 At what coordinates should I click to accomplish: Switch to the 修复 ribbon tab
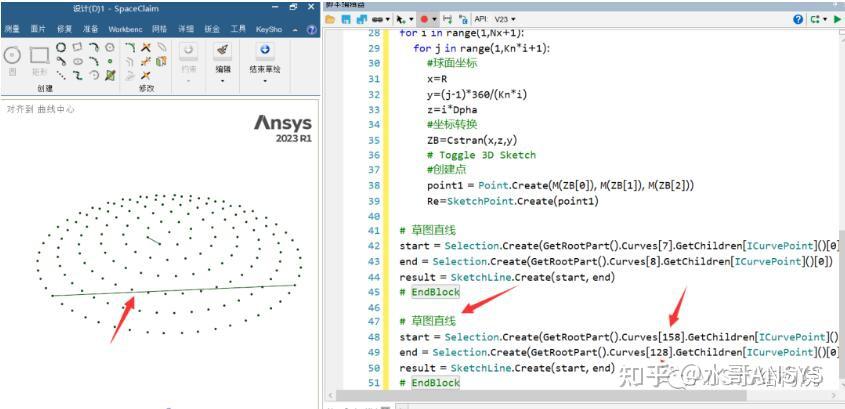[x=65, y=30]
